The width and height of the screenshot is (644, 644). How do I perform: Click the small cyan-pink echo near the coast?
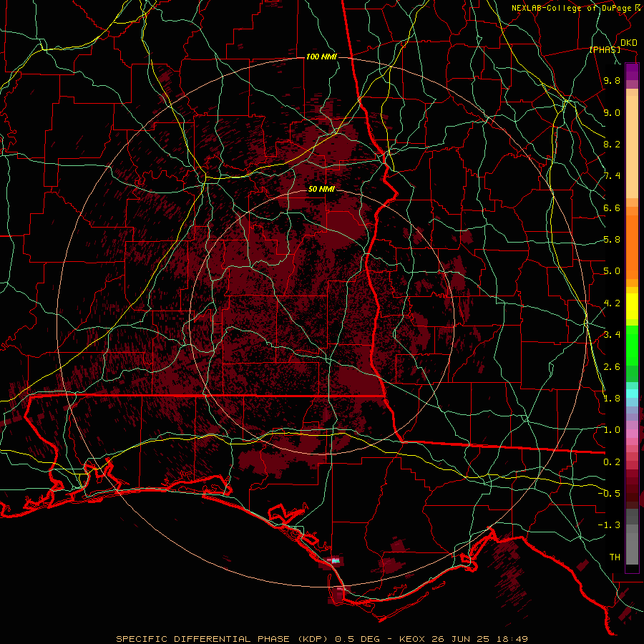click(334, 560)
